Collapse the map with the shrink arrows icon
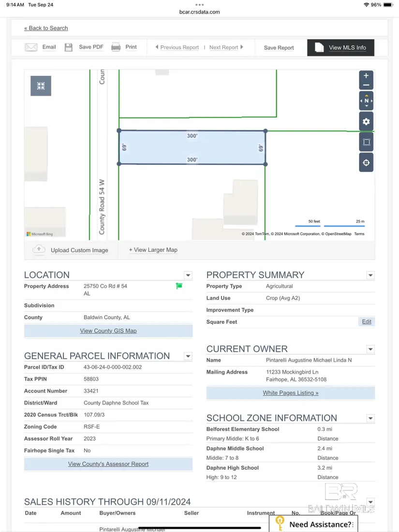 [x=41, y=86]
